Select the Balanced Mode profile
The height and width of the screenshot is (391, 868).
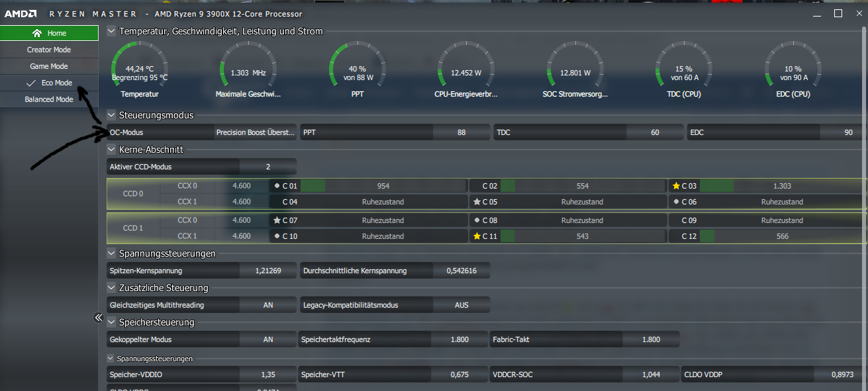coord(49,99)
